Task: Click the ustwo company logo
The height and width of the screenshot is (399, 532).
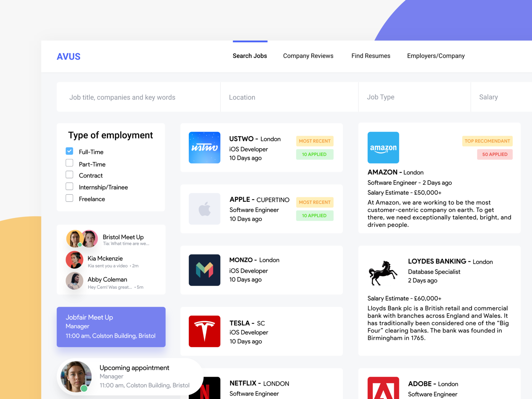Action: (204, 147)
